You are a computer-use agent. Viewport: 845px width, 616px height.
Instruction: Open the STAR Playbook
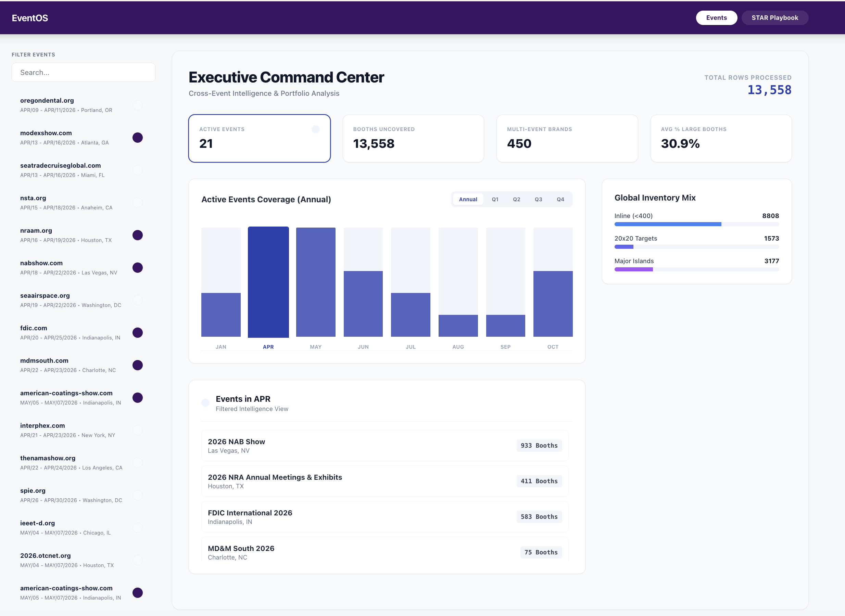[775, 17]
